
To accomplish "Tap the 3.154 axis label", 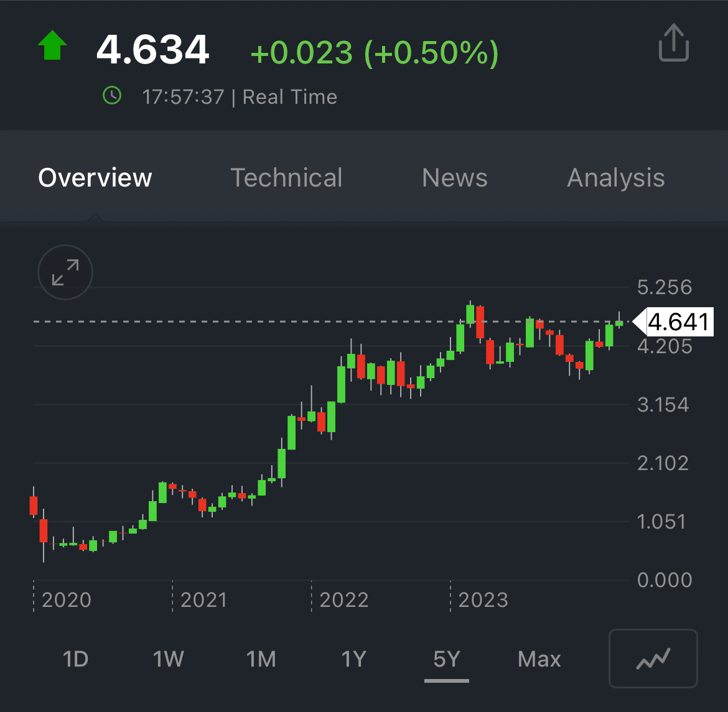I will pos(663,405).
